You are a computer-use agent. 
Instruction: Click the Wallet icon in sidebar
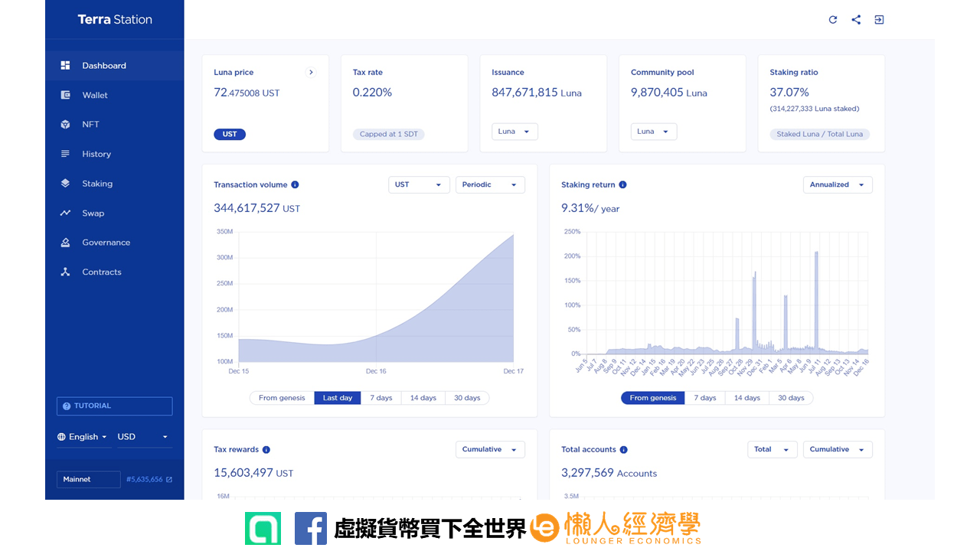(65, 95)
